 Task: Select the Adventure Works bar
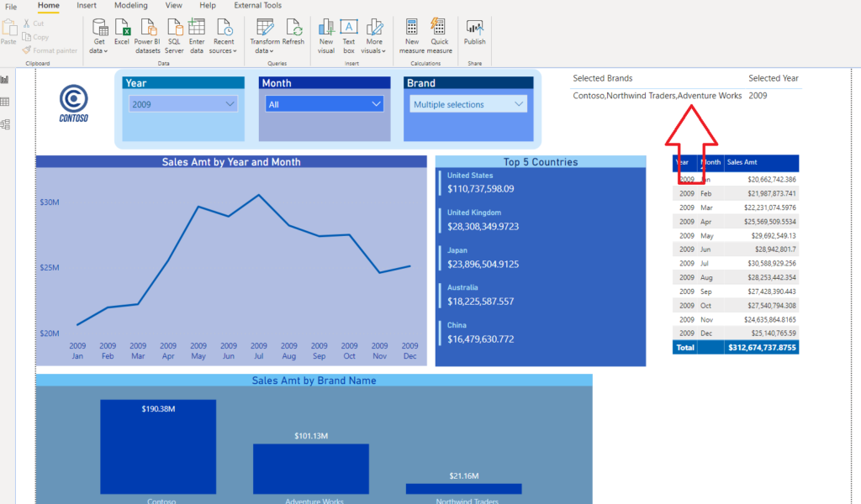pos(311,469)
